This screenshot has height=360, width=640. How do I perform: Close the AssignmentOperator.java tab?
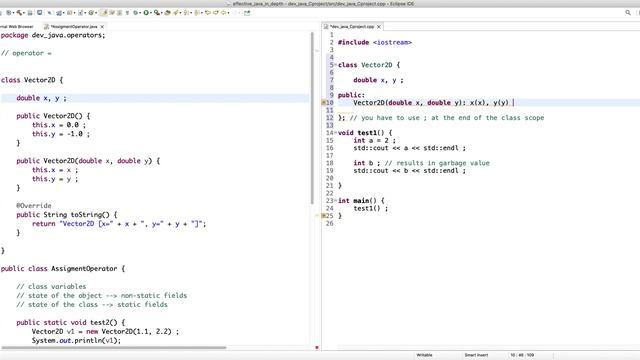click(x=102, y=27)
